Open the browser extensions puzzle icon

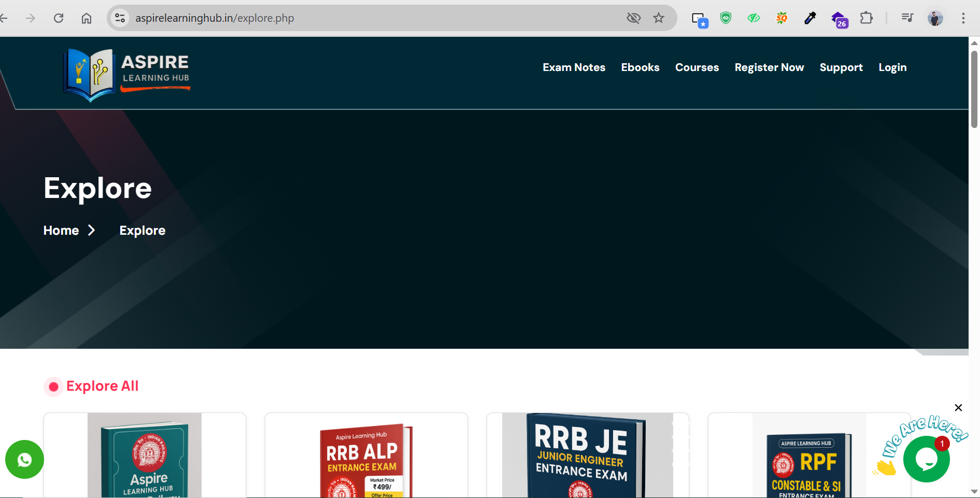coord(867,18)
